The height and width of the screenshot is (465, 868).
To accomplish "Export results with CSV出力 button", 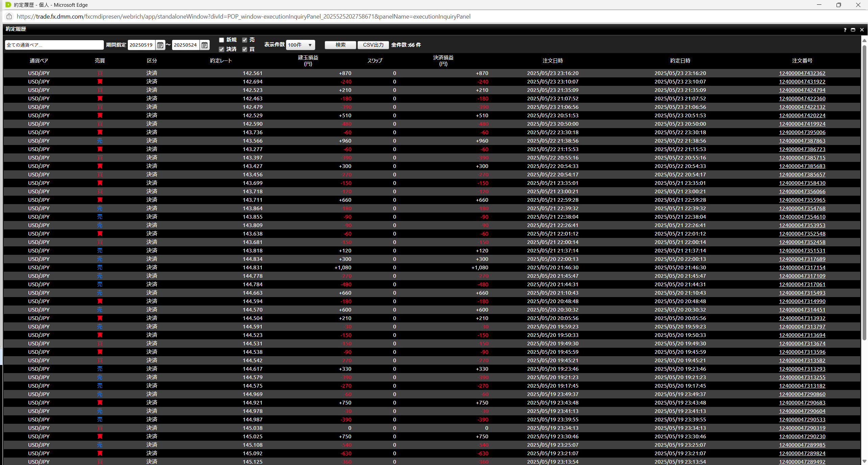I will coord(373,45).
